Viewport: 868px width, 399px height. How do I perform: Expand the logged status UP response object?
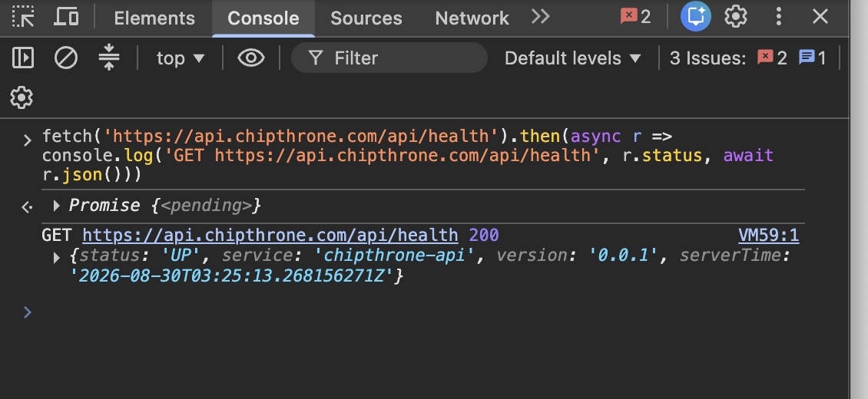pos(56,257)
